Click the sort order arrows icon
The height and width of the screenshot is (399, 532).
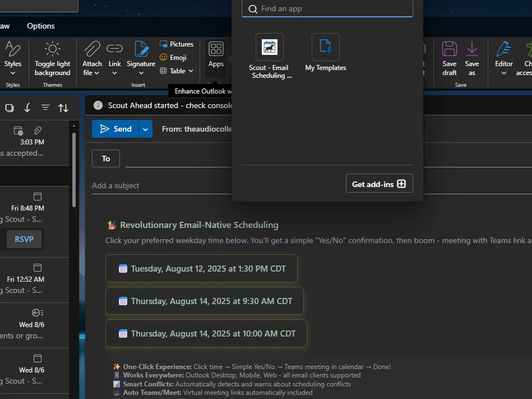(63, 108)
